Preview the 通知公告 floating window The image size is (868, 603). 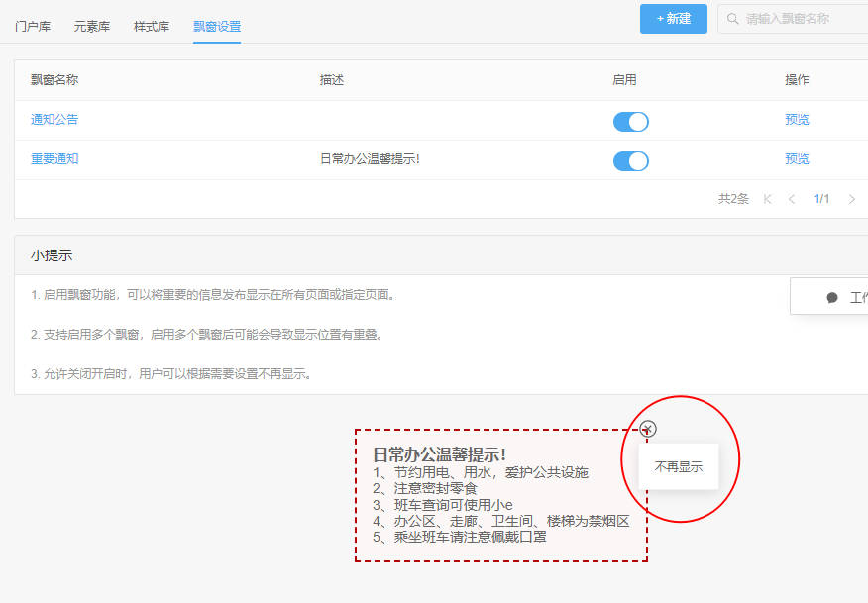[x=797, y=119]
